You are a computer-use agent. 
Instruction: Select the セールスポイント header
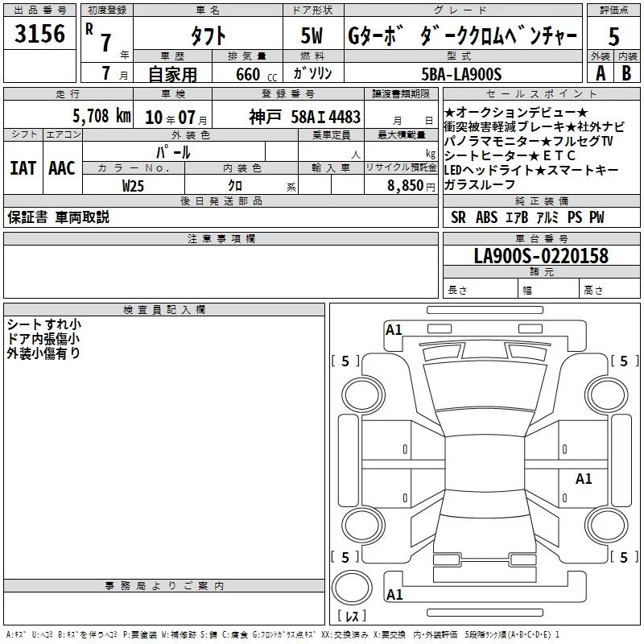[x=542, y=94]
